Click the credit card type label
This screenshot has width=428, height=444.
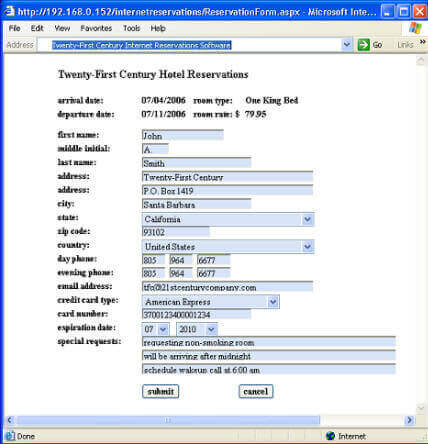point(88,300)
